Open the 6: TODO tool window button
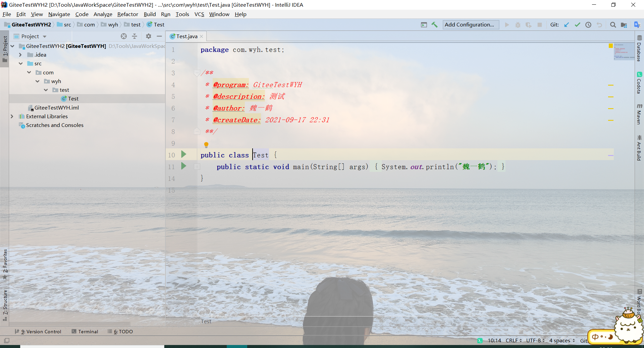The height and width of the screenshot is (348, 644). tap(120, 332)
